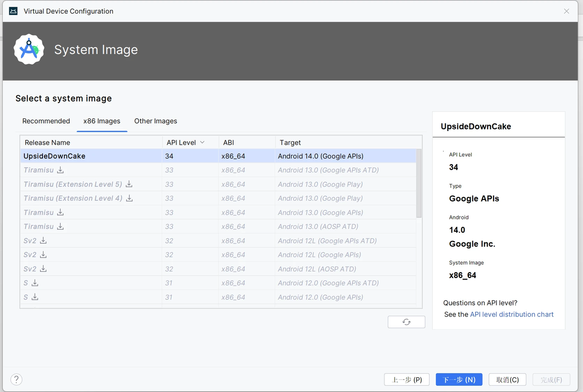Switch to the Recommended tab

[46, 121]
